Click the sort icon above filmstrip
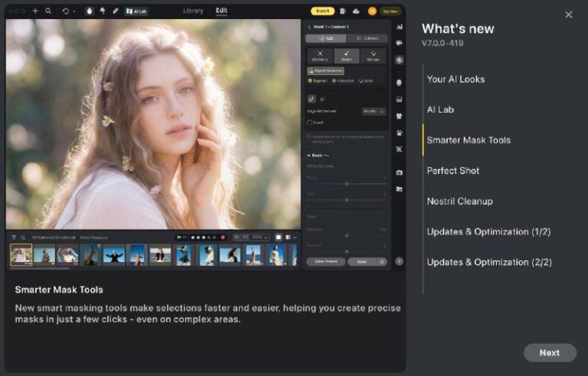The image size is (588, 376). tap(22, 237)
